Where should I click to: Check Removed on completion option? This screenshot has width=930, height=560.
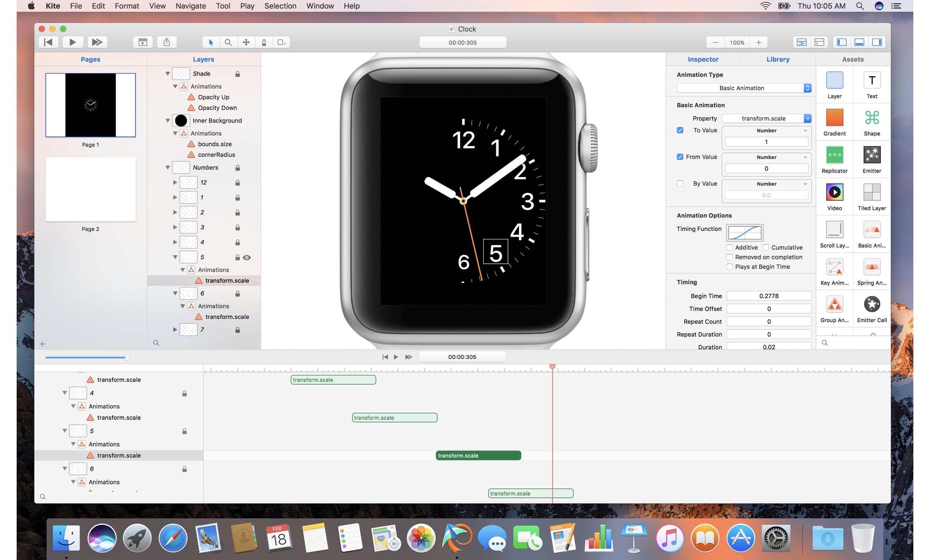[x=729, y=257]
